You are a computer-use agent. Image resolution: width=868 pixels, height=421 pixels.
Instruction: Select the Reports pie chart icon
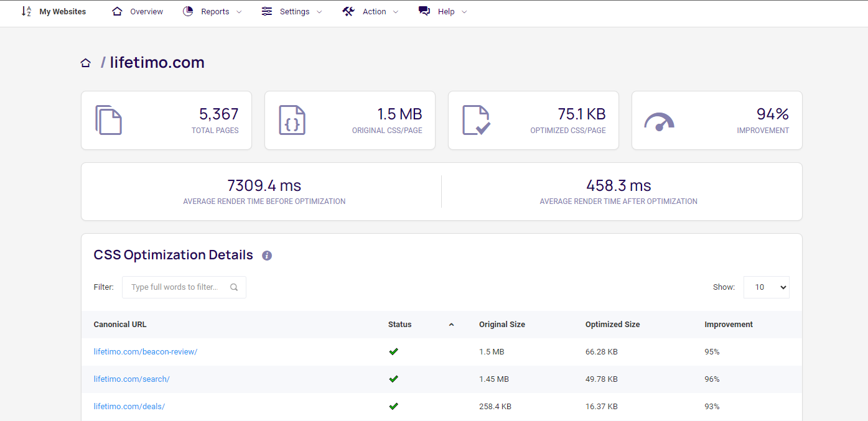coord(187,11)
